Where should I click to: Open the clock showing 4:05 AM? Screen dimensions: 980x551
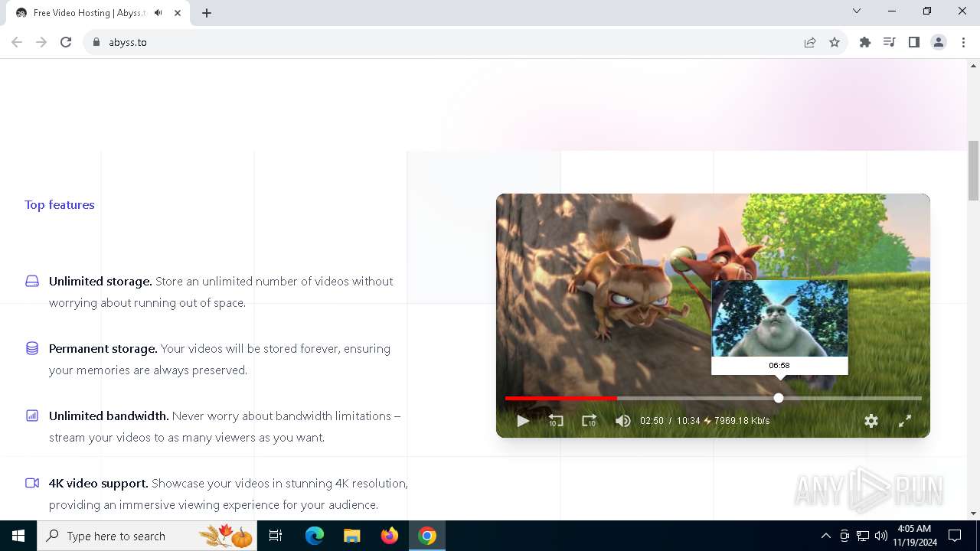coord(914,536)
